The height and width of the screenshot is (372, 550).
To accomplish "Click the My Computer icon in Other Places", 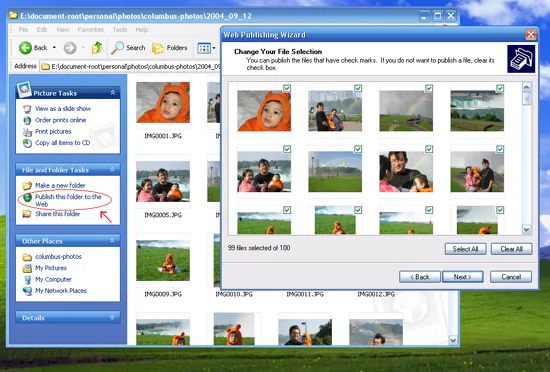I will click(x=27, y=279).
